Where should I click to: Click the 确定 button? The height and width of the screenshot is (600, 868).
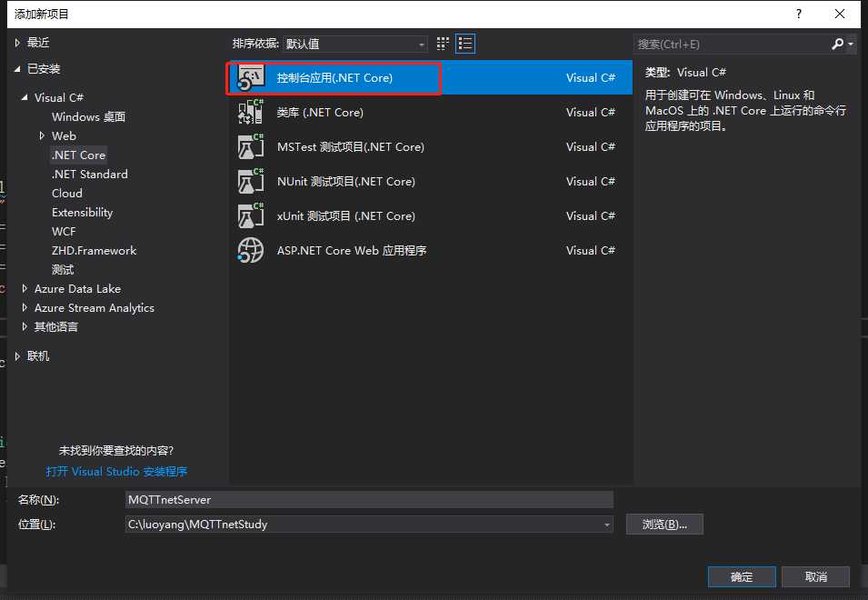click(x=742, y=576)
